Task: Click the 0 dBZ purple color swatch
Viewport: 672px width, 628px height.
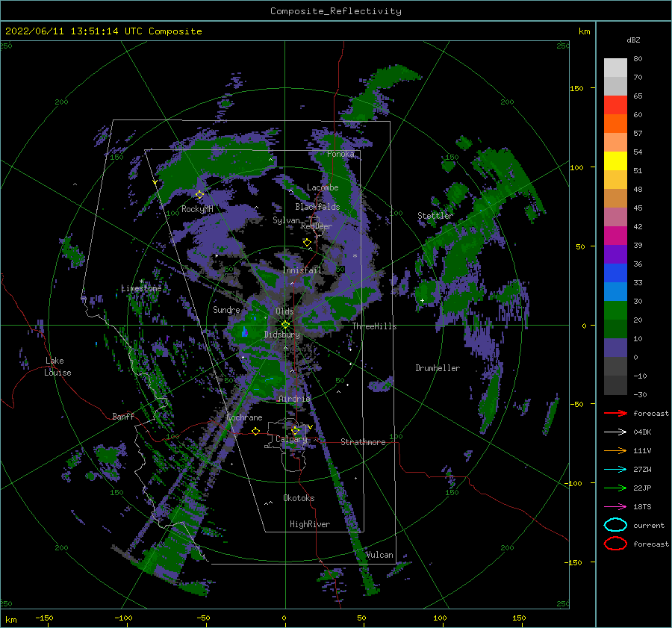Action: click(615, 348)
